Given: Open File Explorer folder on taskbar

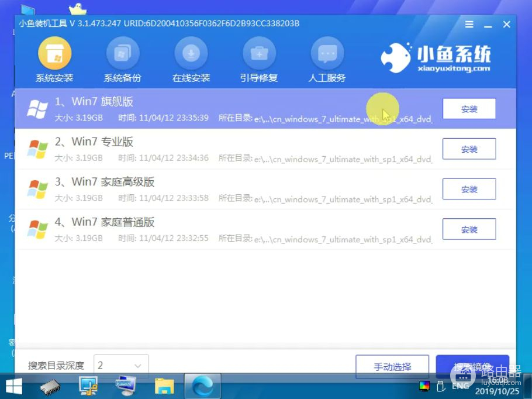Looking at the screenshot, I should 164,387.
